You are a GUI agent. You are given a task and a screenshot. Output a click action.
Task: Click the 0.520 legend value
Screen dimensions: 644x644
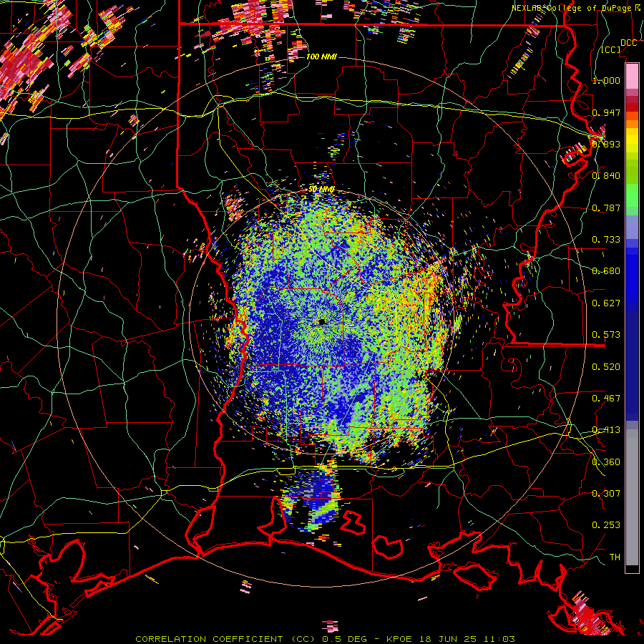[606, 367]
